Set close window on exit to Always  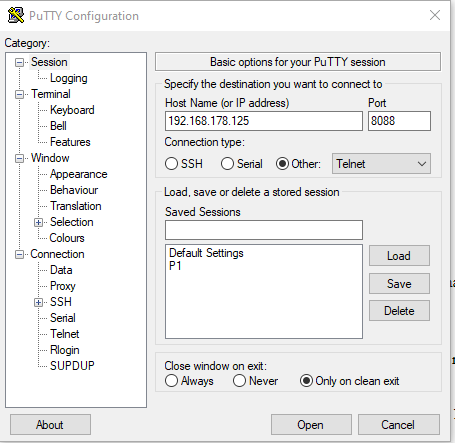click(x=171, y=381)
